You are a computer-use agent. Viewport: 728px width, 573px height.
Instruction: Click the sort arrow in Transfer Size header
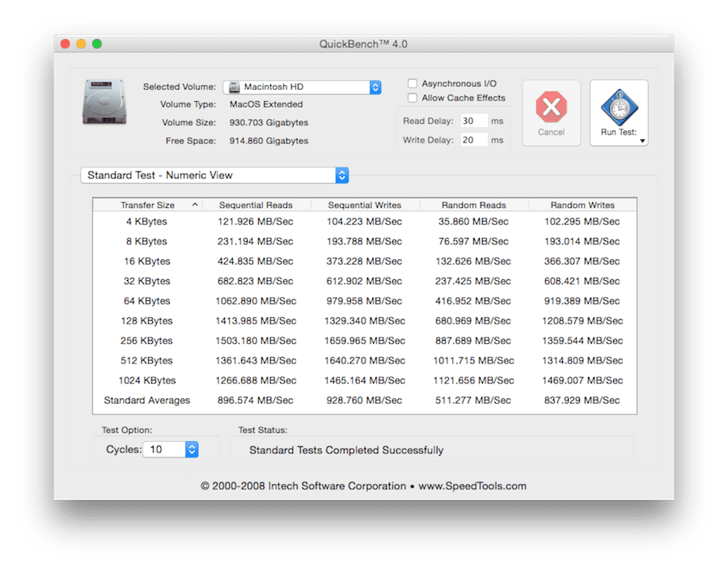(x=195, y=206)
